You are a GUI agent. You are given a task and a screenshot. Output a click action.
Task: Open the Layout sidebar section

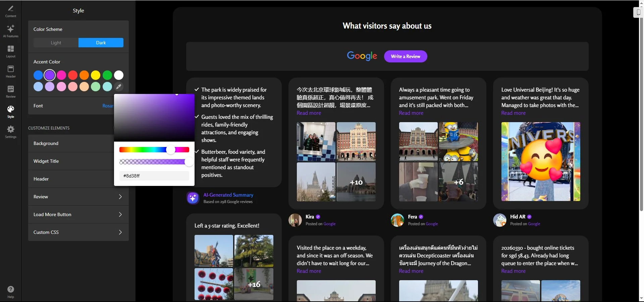coord(10,51)
